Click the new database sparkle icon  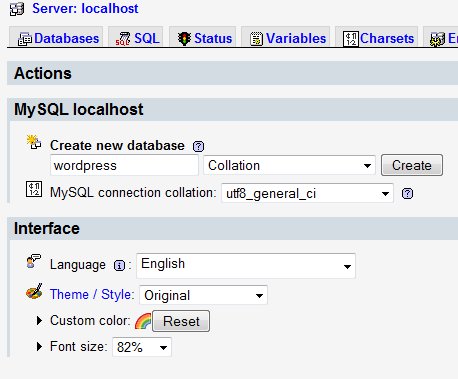[34, 142]
